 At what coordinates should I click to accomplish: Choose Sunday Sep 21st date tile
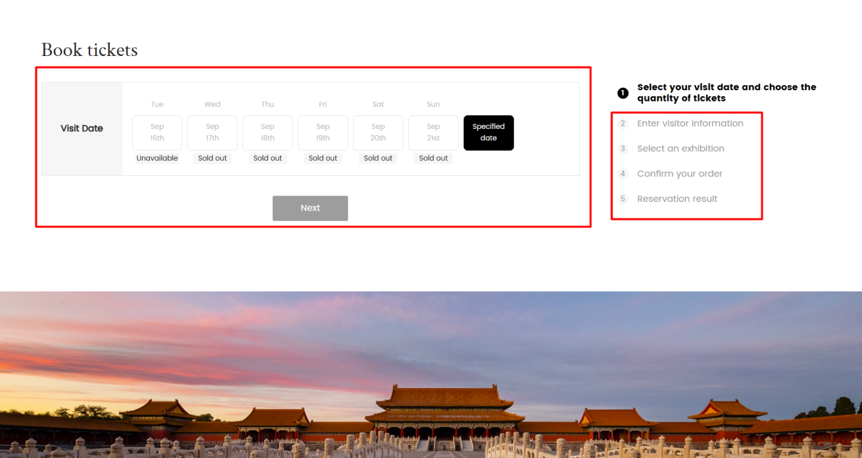point(433,133)
